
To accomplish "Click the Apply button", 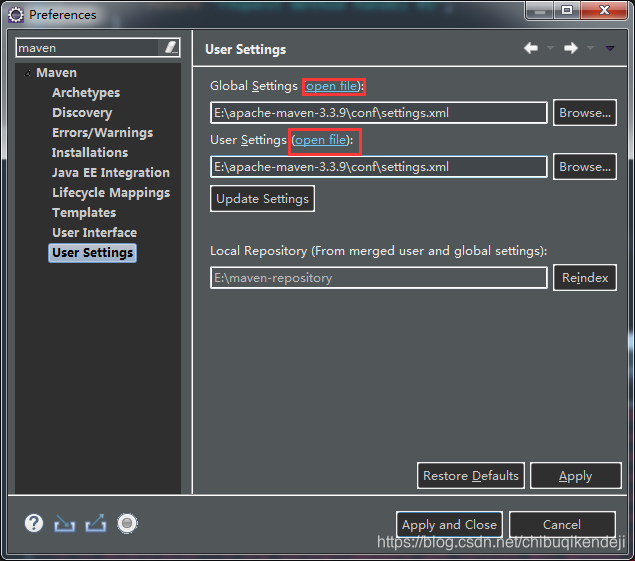I will 575,476.
